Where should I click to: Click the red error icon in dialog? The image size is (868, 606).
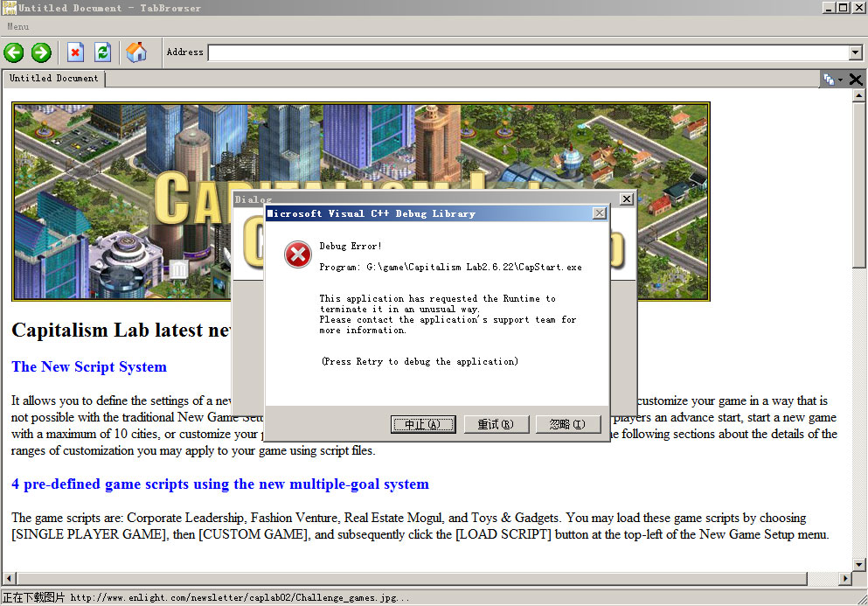point(298,254)
